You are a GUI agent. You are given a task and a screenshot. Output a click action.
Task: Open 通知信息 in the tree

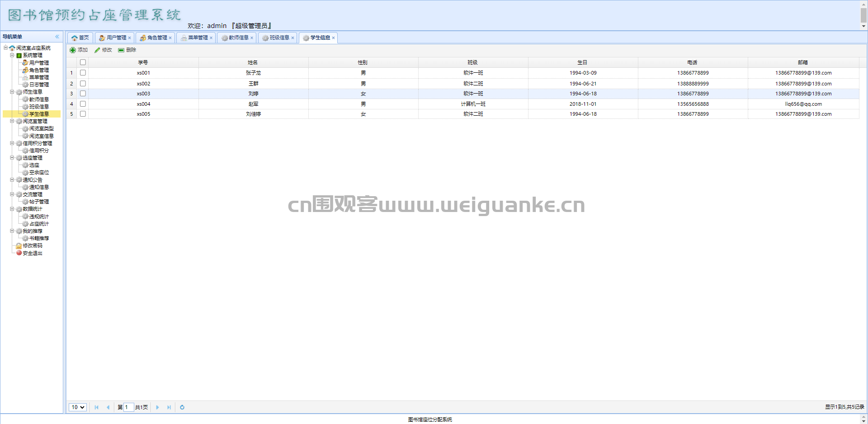coord(39,187)
